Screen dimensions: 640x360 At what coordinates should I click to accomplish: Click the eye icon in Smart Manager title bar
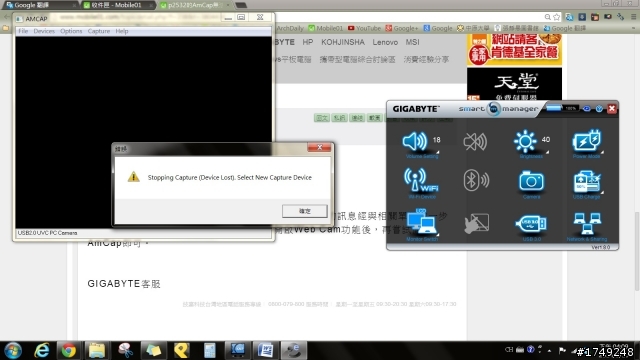[587, 109]
